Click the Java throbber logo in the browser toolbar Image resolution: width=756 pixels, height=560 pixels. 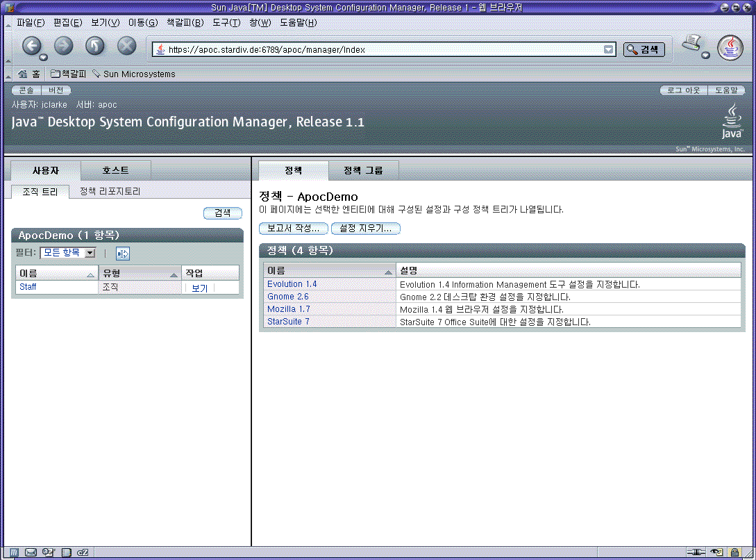(730, 48)
